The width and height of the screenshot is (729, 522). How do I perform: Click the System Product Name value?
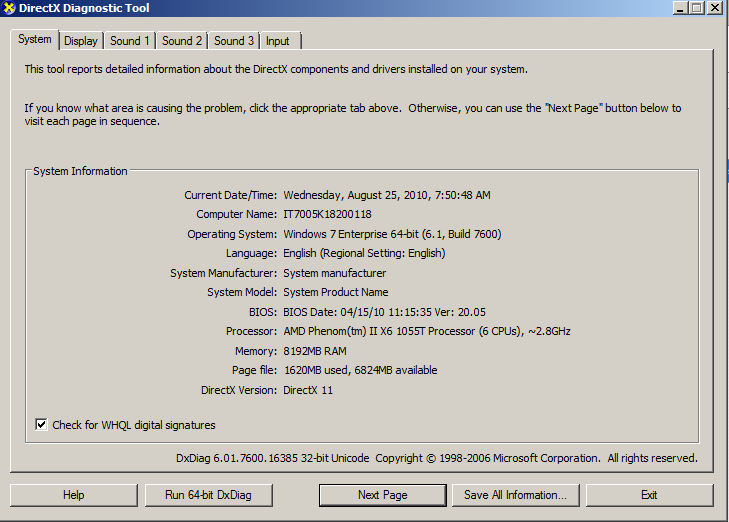pos(336,292)
